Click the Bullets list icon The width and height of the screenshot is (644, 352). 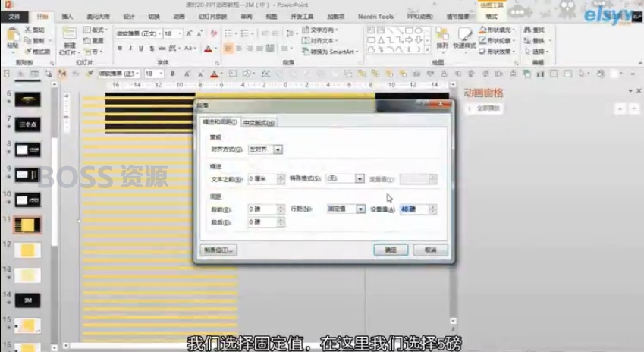point(228,33)
